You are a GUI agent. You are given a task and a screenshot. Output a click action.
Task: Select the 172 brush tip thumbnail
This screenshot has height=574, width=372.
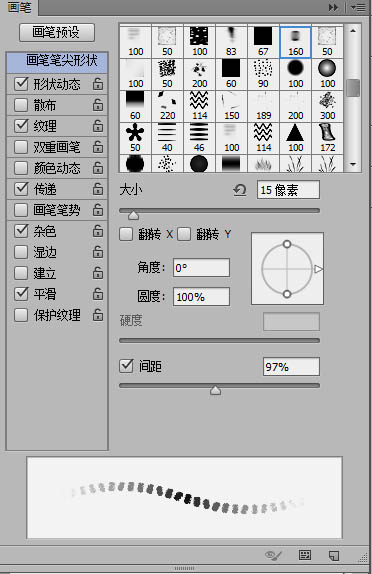pyautogui.click(x=327, y=138)
